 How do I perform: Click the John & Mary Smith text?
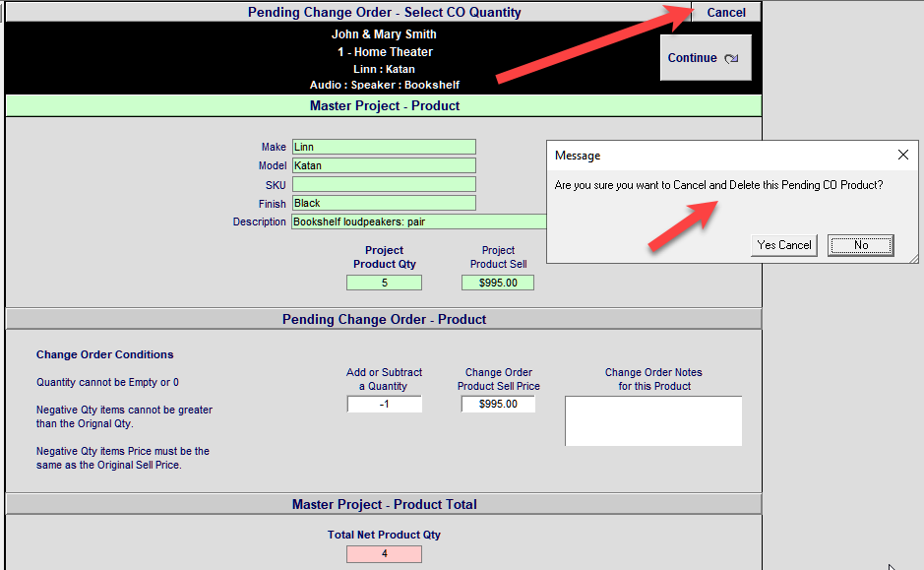tap(384, 34)
